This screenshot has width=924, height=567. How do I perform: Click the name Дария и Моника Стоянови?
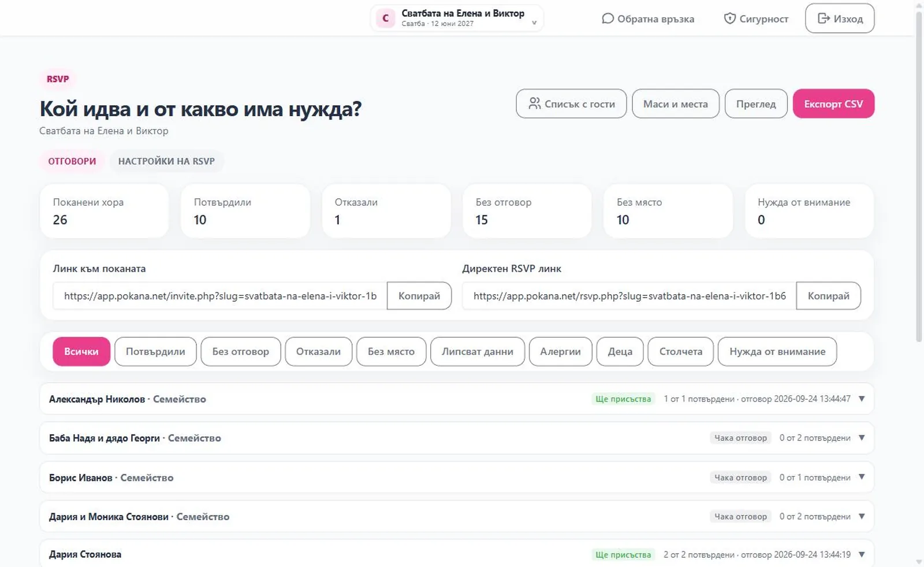pos(109,517)
